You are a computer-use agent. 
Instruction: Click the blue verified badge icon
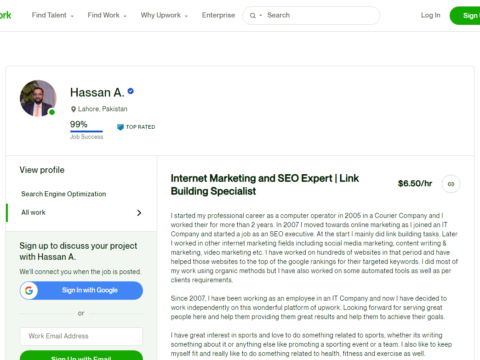coord(131,91)
